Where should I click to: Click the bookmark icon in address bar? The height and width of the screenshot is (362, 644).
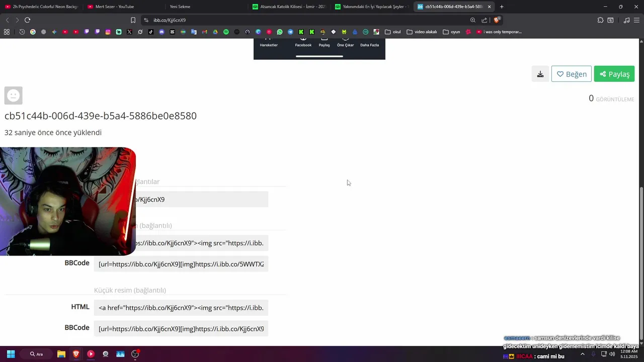coord(133,20)
